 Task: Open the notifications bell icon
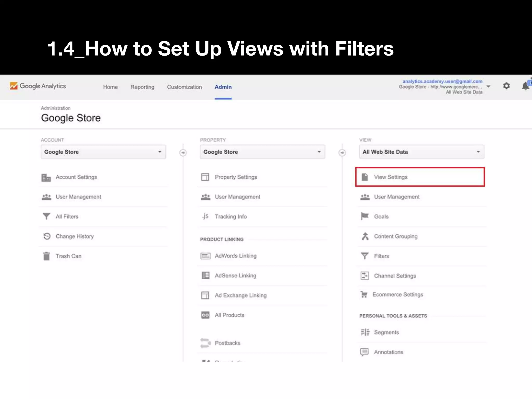point(526,85)
